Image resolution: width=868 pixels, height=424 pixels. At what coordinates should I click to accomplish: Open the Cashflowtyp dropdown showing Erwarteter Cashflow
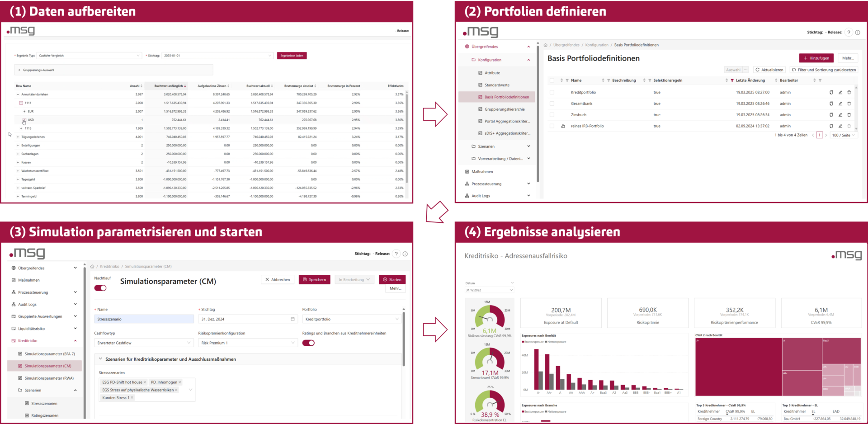point(143,343)
